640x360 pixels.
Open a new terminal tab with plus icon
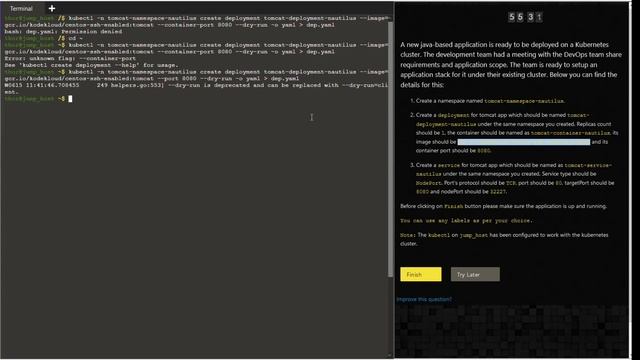52,8
